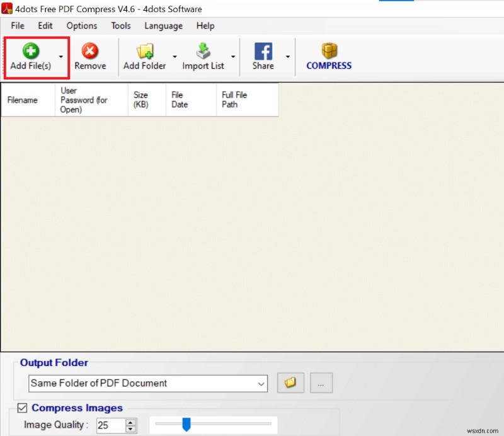Open the Share dropdown arrow
The width and height of the screenshot is (504, 436).
288,56
